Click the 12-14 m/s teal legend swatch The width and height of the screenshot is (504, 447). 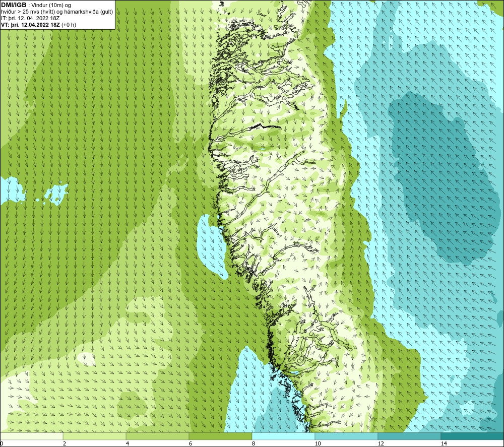click(409, 436)
